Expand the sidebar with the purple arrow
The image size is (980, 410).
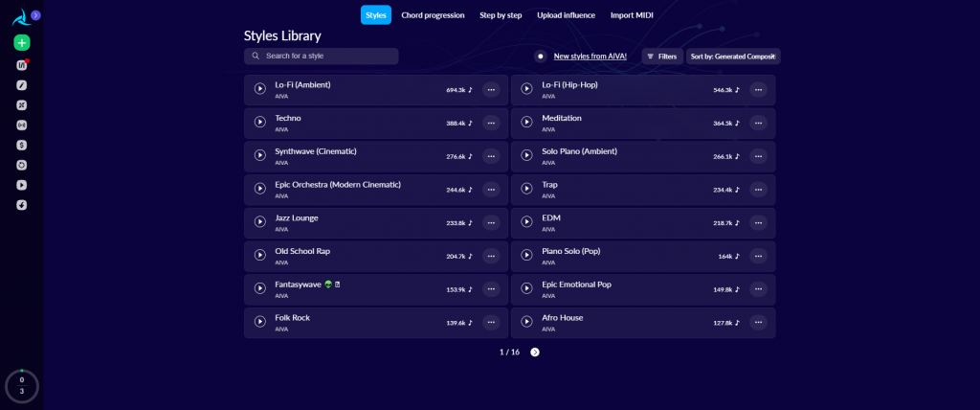click(35, 15)
